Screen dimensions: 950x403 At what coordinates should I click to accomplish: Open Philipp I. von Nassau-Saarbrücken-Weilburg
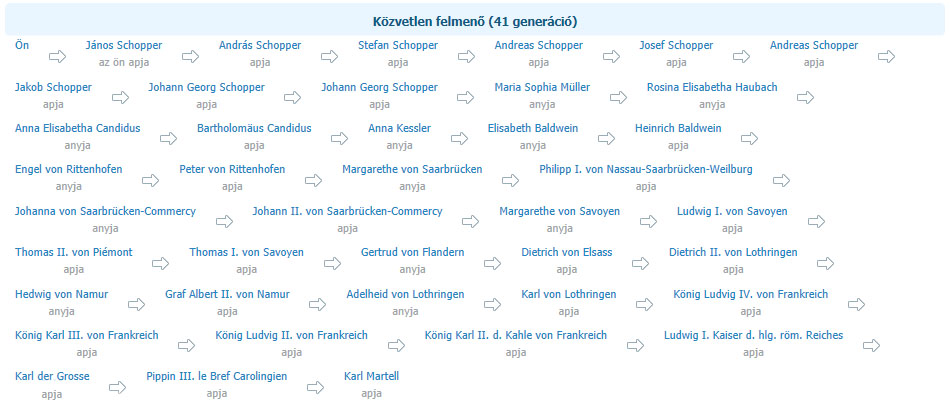(x=646, y=169)
